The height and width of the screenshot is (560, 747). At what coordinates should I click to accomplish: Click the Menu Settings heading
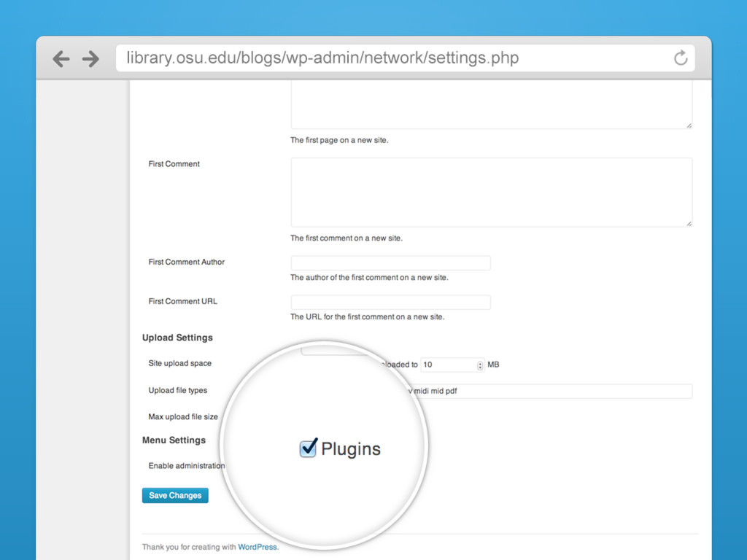(174, 440)
